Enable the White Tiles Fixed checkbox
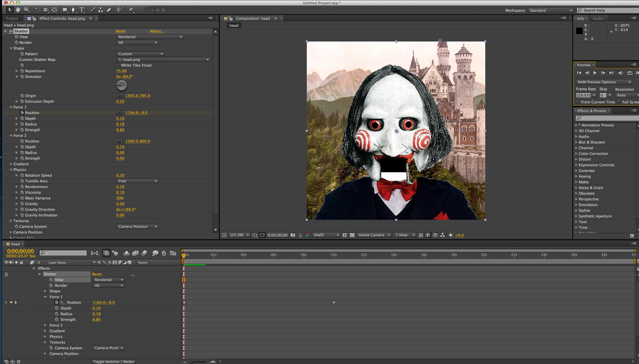639x364 pixels. pos(118,65)
